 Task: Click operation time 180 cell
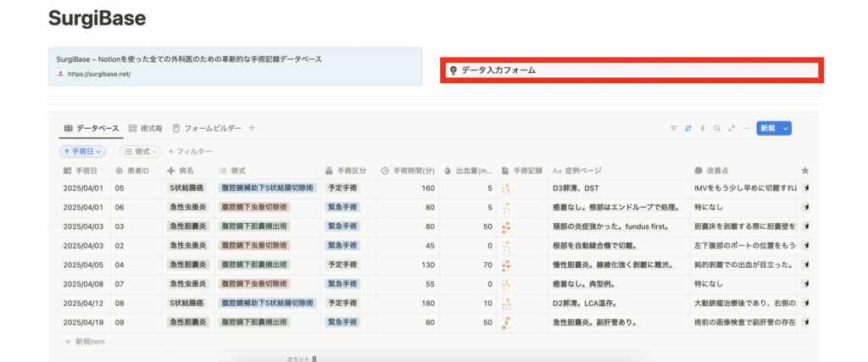[x=409, y=303]
